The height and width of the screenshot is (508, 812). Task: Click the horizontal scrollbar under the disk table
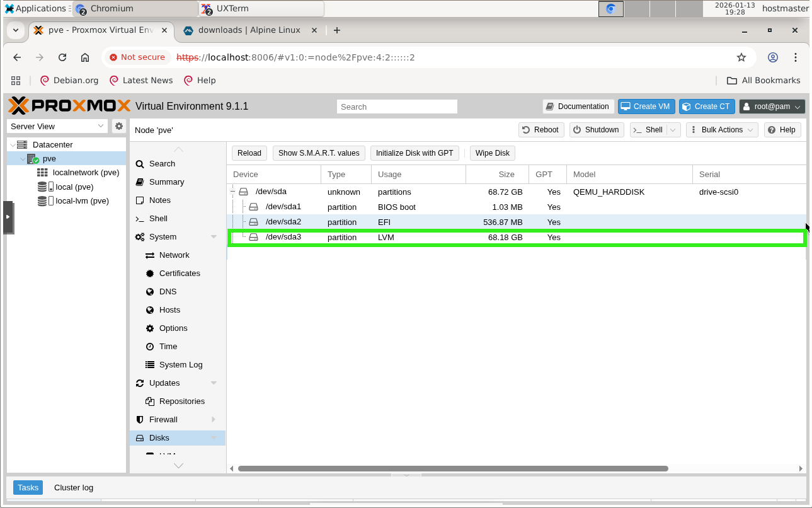[452, 469]
